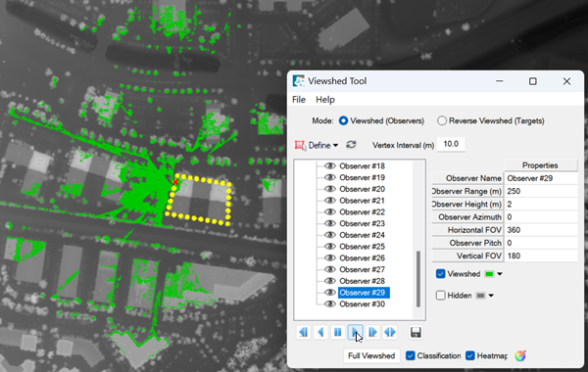Toggle visibility eye of Observer #20
The width and height of the screenshot is (588, 372).
point(329,189)
